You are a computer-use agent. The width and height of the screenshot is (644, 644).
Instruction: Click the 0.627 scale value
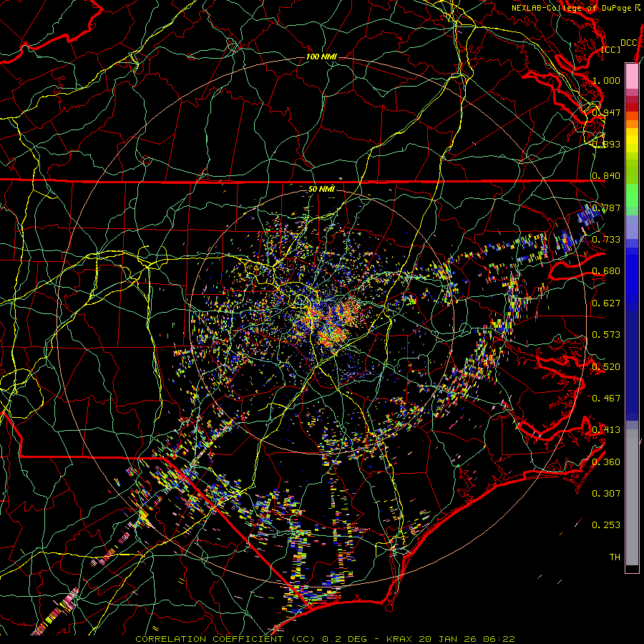[606, 303]
